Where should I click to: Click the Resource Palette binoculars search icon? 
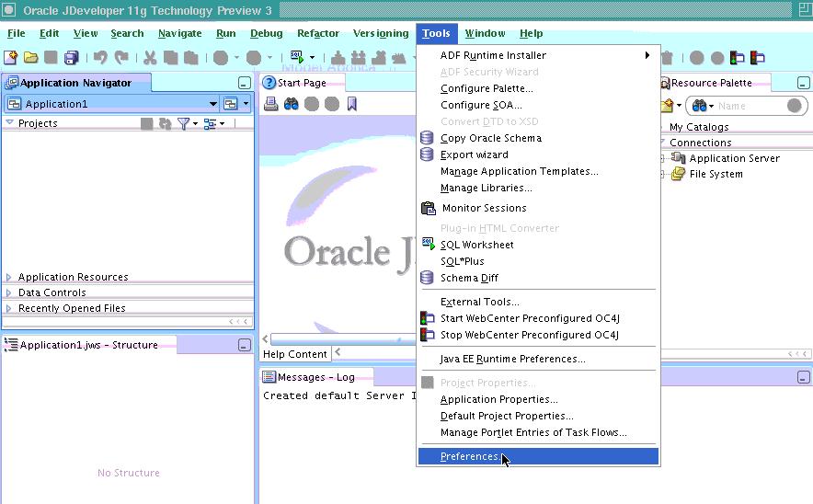(700, 106)
